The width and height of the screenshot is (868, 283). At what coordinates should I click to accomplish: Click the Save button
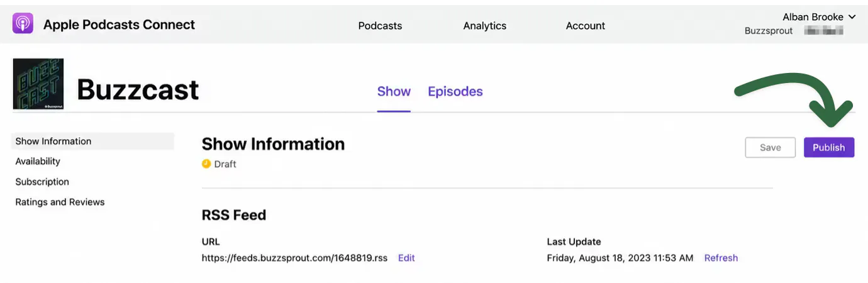point(771,147)
